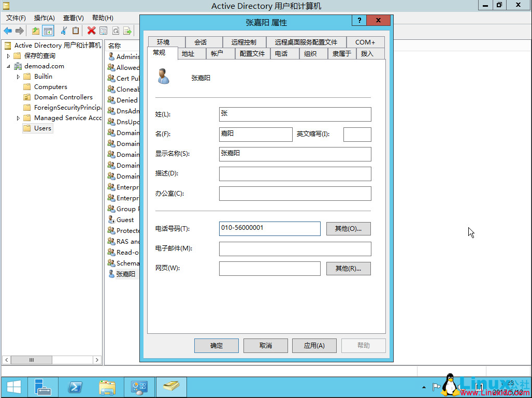The height and width of the screenshot is (398, 532).
Task: Open the Export List toolbar icon
Action: point(127,31)
